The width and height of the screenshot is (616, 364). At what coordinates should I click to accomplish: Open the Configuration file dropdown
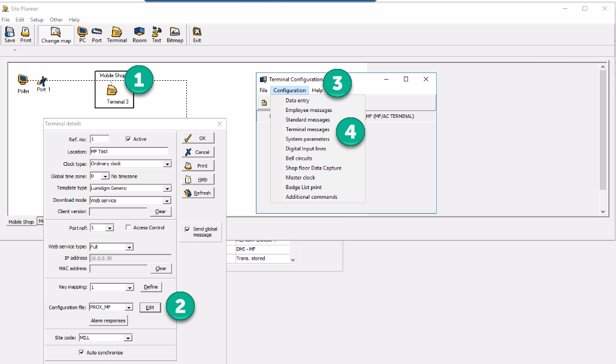(129, 308)
